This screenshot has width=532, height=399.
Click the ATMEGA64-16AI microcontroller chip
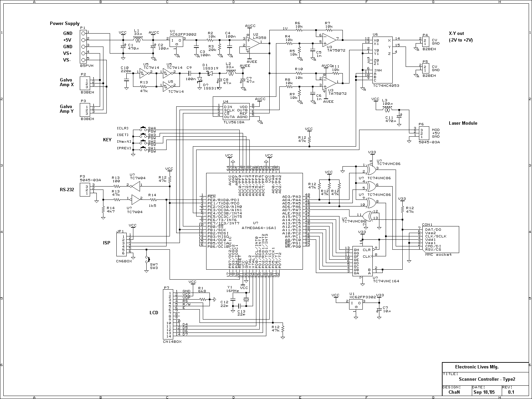(x=254, y=221)
